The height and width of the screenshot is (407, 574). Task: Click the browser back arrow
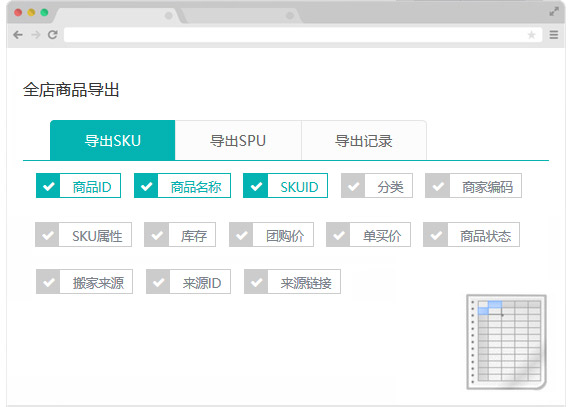18,35
